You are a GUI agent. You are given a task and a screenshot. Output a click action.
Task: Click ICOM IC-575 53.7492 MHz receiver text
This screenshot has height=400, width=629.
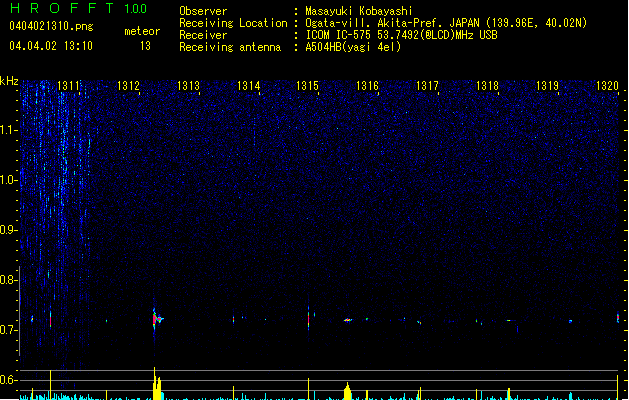(401, 35)
